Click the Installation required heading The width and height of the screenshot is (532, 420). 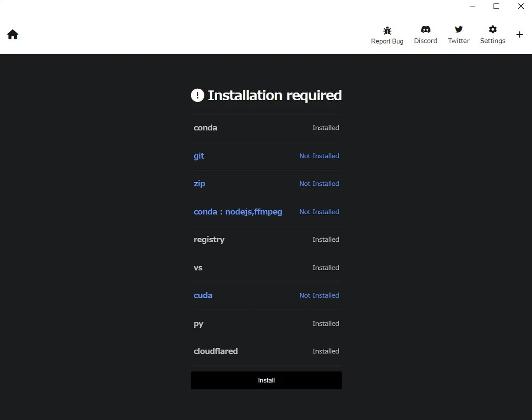click(275, 95)
